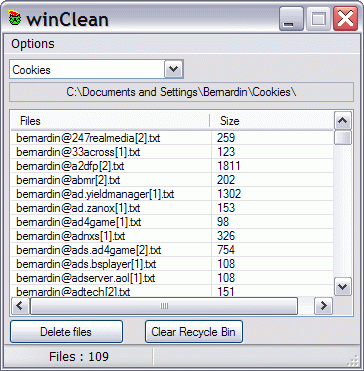Click size value 153

click(x=226, y=208)
